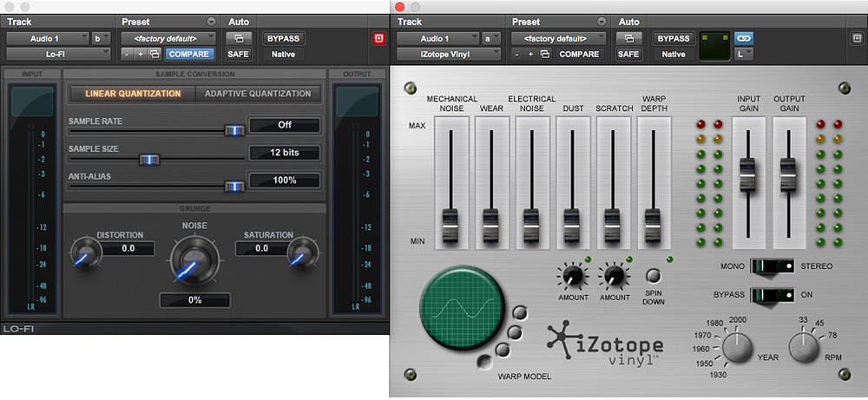This screenshot has width=868, height=400.
Task: Click the Anti-Alias slider handle
Action: pyautogui.click(x=234, y=187)
